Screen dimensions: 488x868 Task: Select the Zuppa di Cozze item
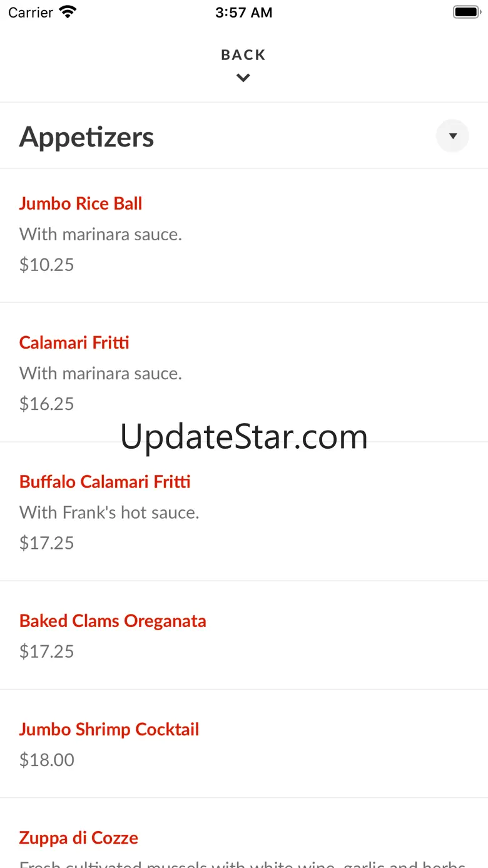click(x=79, y=837)
